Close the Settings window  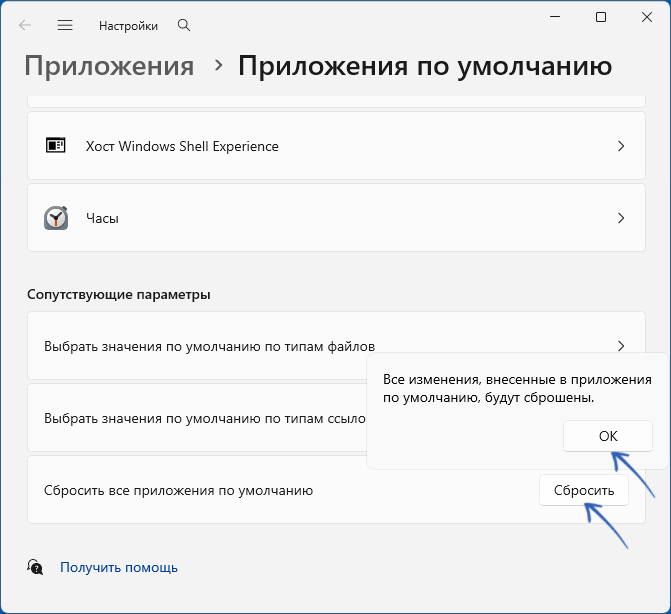pyautogui.click(x=647, y=17)
